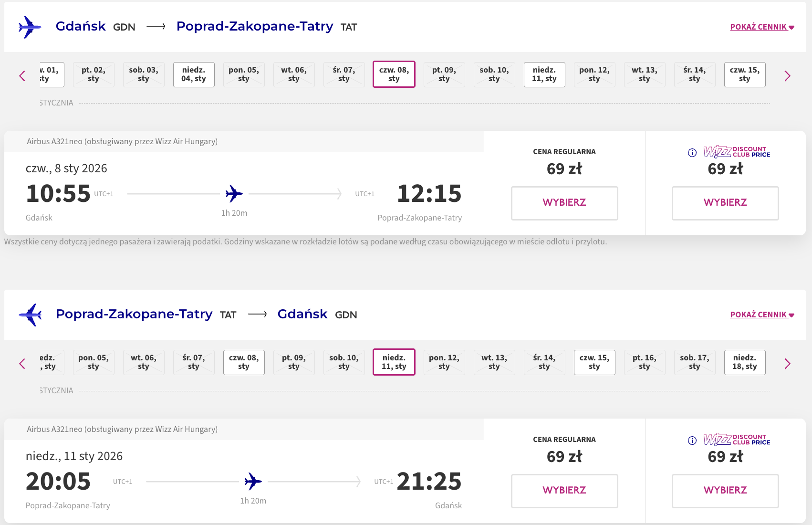812x525 pixels.
Task: Expand outbound POKAŻ CENNIK price list
Action: (x=762, y=27)
